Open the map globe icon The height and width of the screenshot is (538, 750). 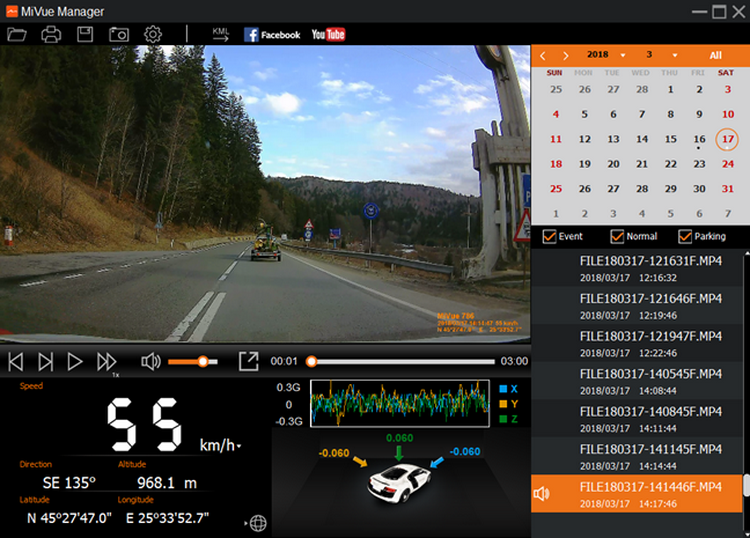point(257,523)
